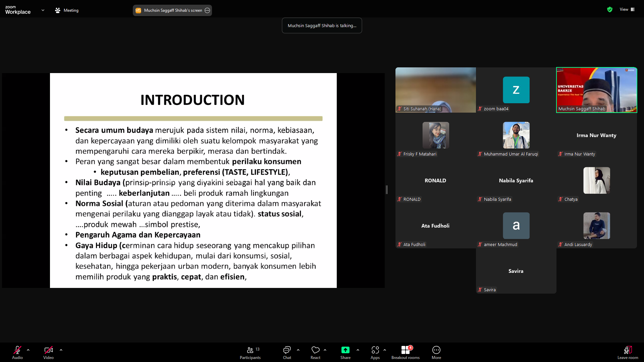Click muted mic icon beside Frisky F Matahari
Viewport: 644px width, 362px height.
tap(399, 154)
